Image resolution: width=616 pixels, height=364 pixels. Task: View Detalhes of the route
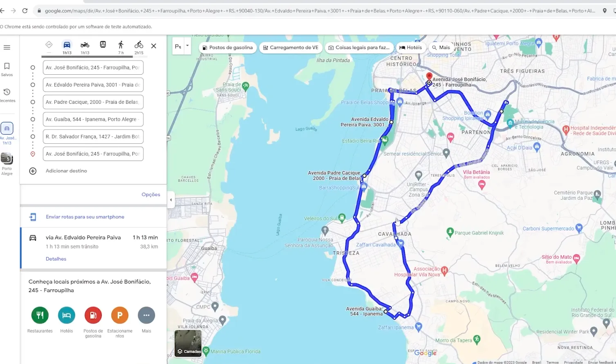pos(56,259)
